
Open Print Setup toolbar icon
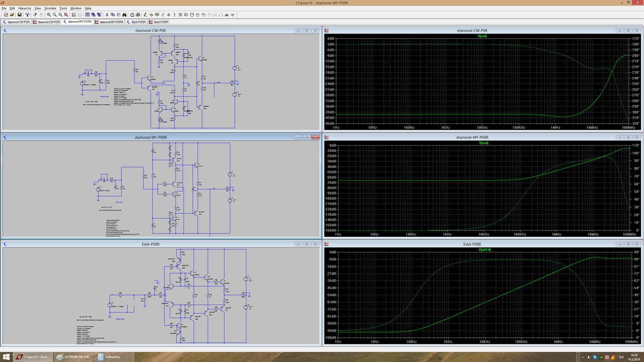tap(132, 15)
